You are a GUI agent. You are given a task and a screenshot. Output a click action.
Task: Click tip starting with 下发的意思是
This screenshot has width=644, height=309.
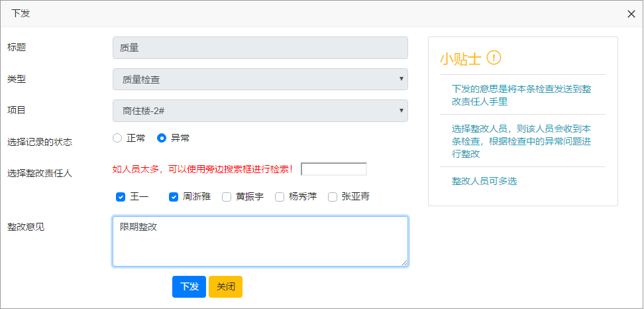(521, 95)
